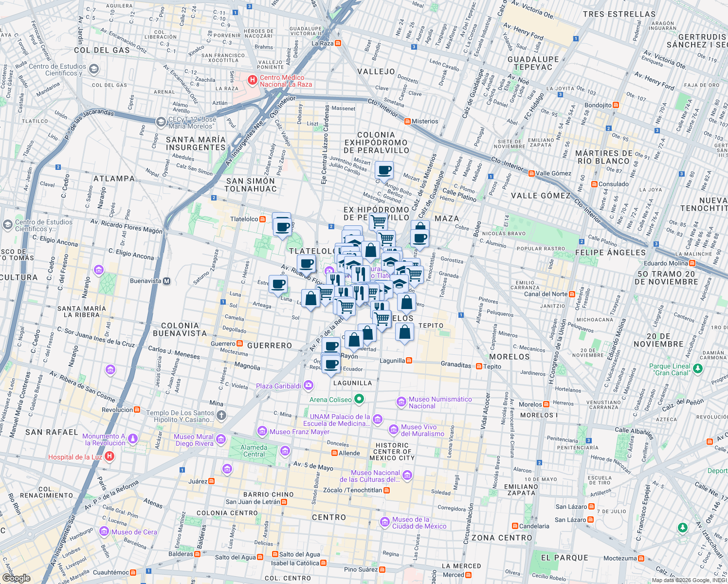
Task: Open the shopping cart pin in Ex Hipódromo de Peralvillo
Action: [x=379, y=220]
